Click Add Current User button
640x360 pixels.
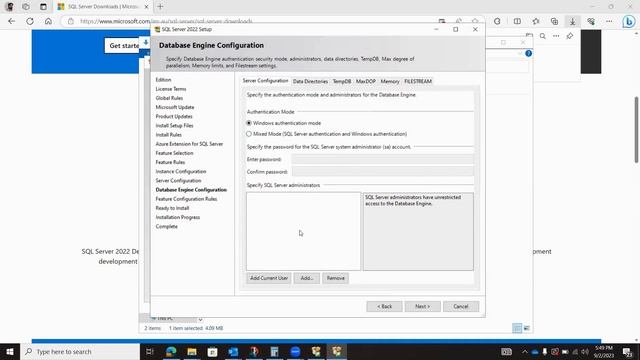pyautogui.click(x=269, y=278)
